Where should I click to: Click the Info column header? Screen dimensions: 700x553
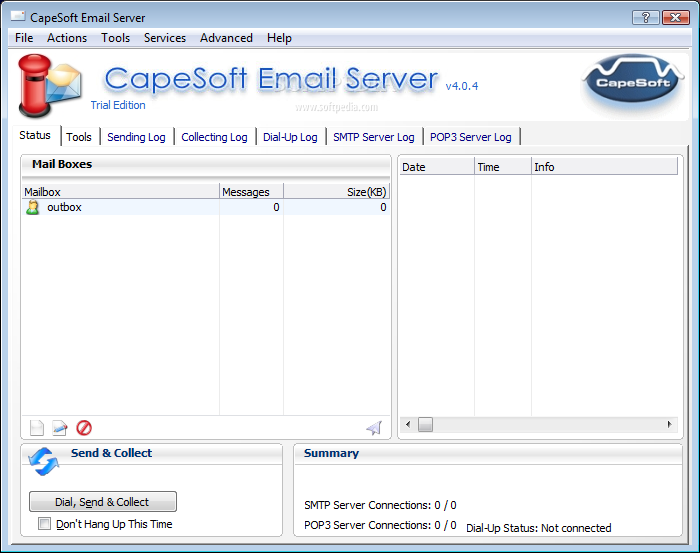pos(604,167)
